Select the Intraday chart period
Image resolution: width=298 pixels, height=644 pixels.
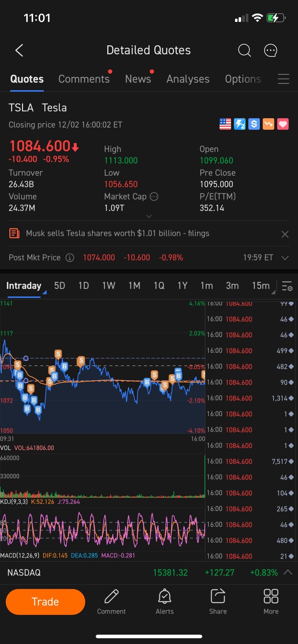pos(24,286)
